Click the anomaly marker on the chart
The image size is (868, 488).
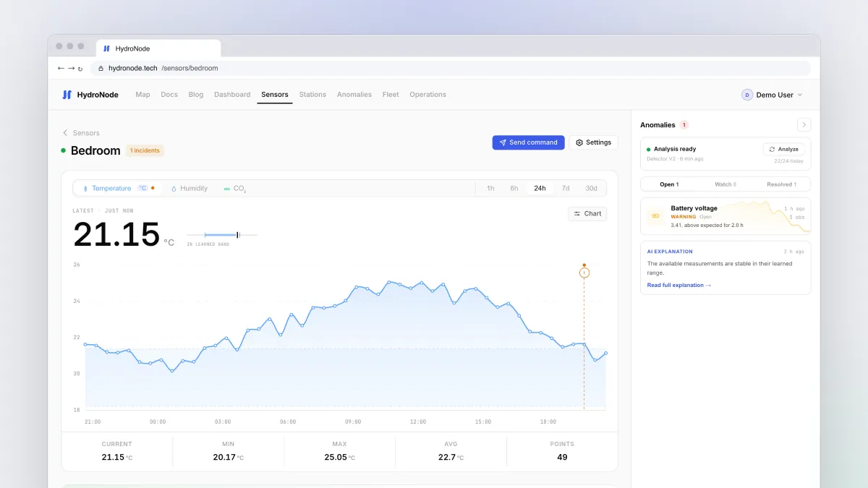click(584, 273)
